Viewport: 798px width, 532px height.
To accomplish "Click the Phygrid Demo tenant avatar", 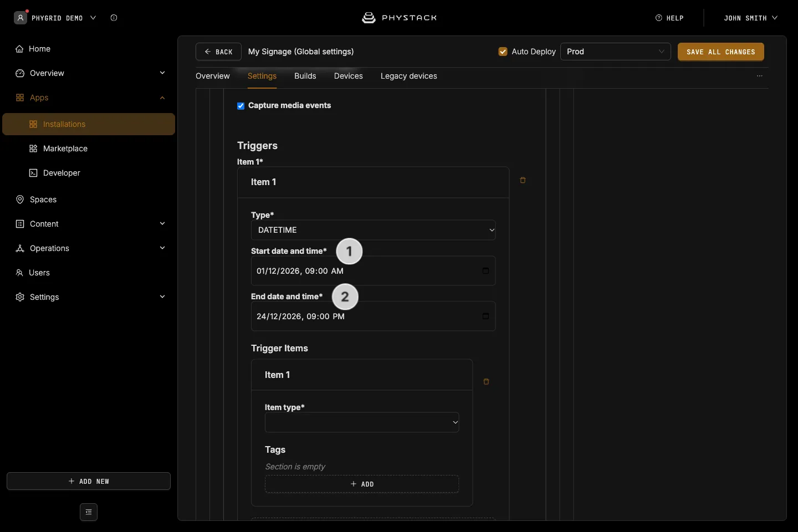I will pyautogui.click(x=21, y=18).
